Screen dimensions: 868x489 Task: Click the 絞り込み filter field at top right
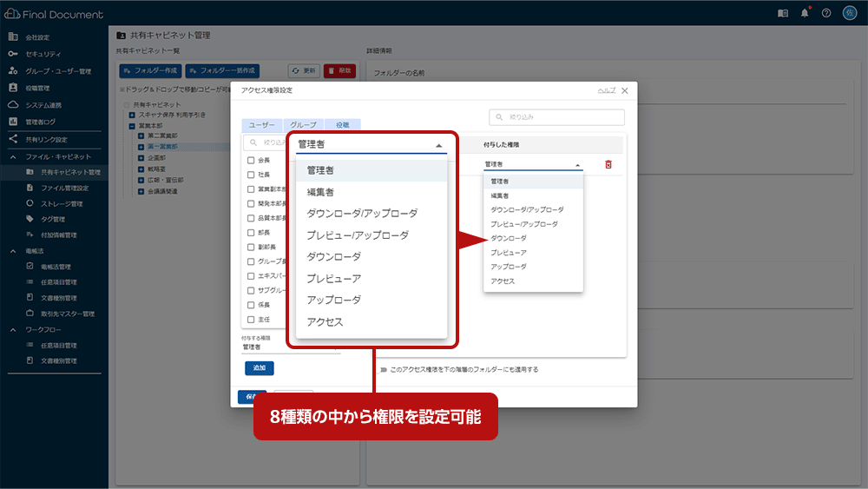pyautogui.click(x=556, y=117)
